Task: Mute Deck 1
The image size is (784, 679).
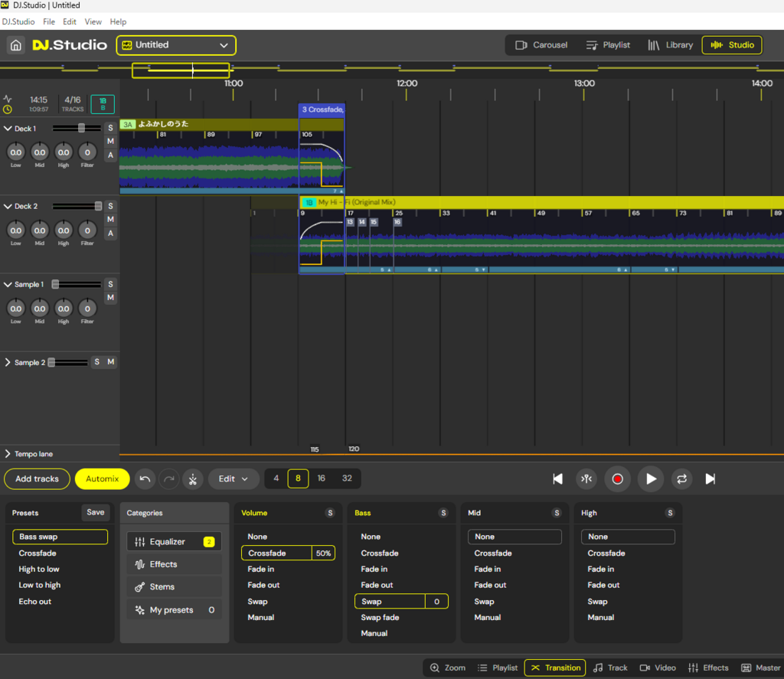Action: coord(110,142)
